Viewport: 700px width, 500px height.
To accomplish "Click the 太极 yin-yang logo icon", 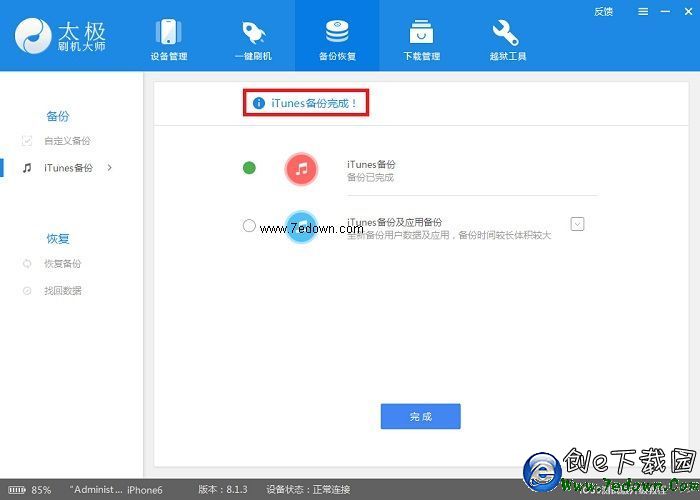I will [x=33, y=36].
